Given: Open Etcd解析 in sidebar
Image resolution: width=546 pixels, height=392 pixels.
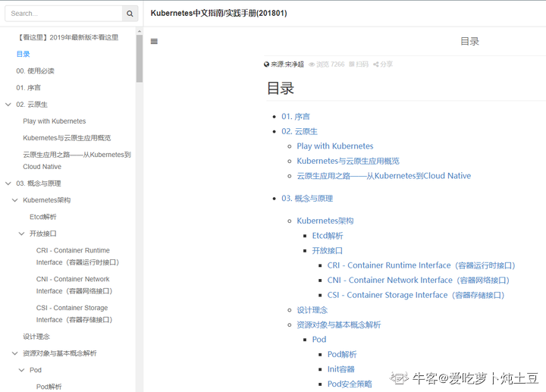Looking at the screenshot, I should click(42, 217).
